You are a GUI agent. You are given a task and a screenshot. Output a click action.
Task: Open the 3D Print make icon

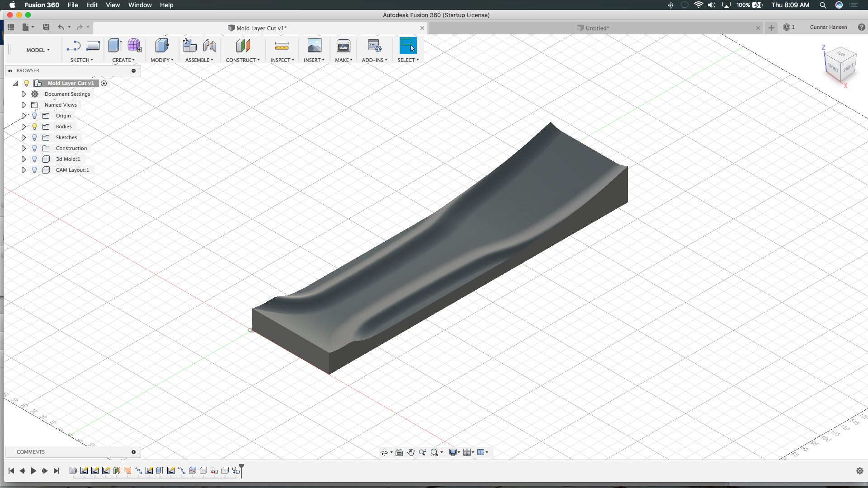pyautogui.click(x=343, y=46)
